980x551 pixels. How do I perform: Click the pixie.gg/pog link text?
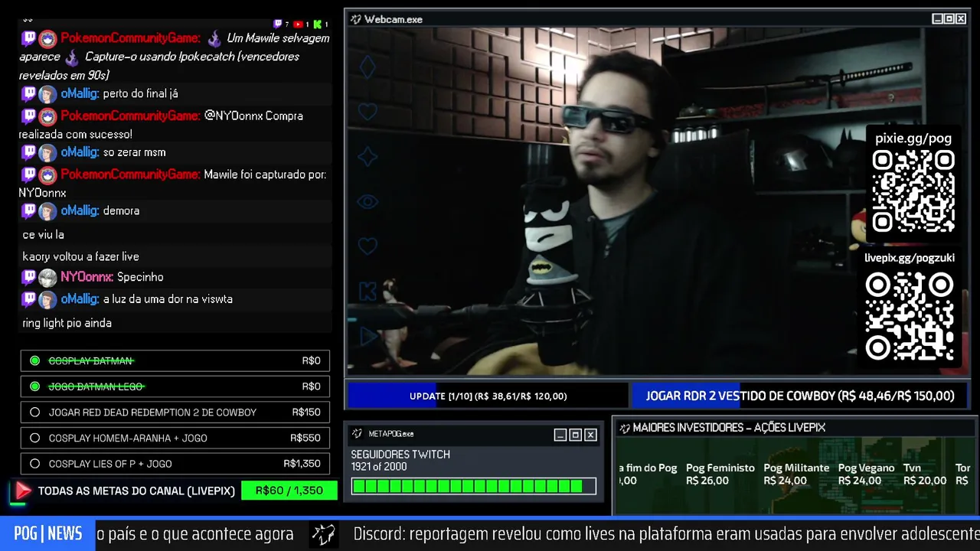pos(913,139)
